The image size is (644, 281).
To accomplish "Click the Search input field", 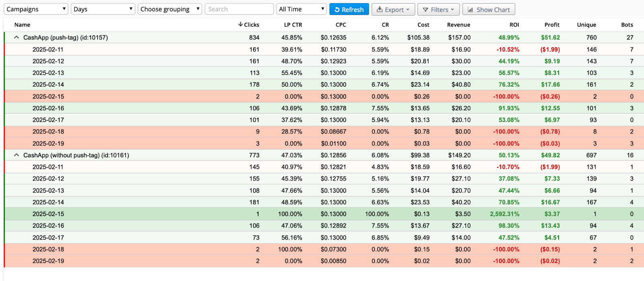I will coord(239,9).
